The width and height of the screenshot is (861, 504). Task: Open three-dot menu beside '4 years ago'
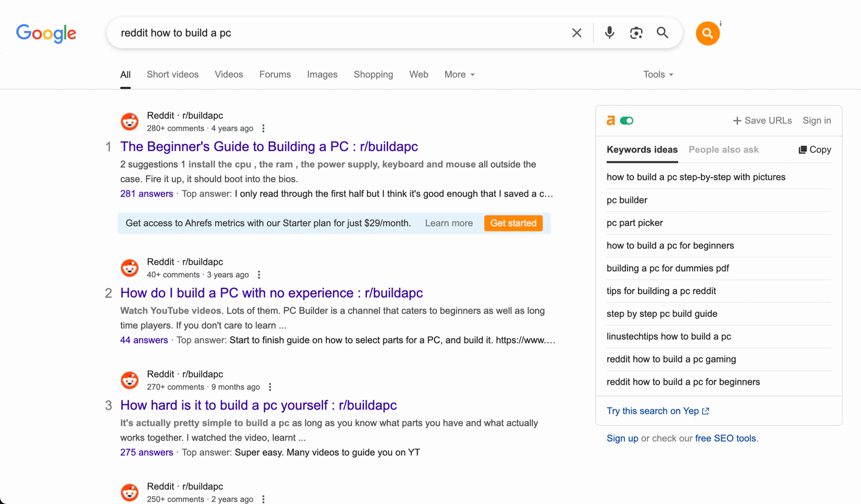point(263,129)
